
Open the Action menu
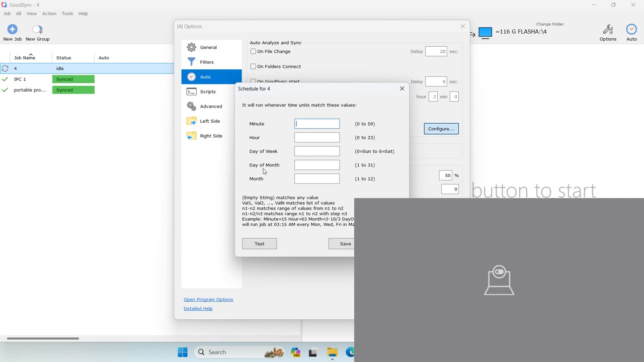49,14
